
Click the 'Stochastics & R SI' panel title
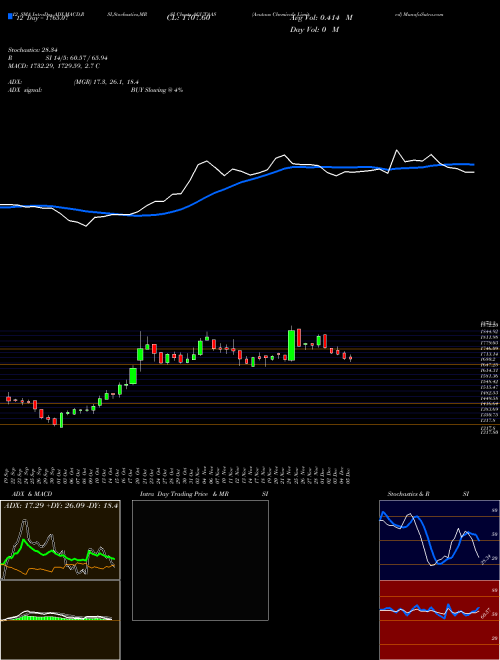(428, 494)
